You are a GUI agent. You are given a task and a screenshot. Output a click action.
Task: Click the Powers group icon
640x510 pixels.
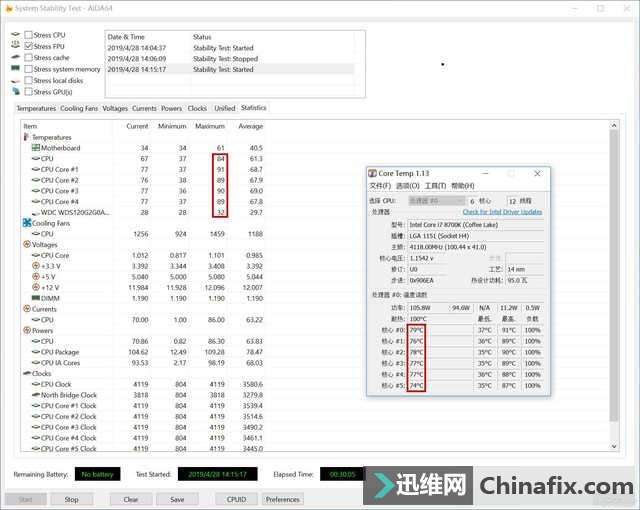click(x=27, y=330)
